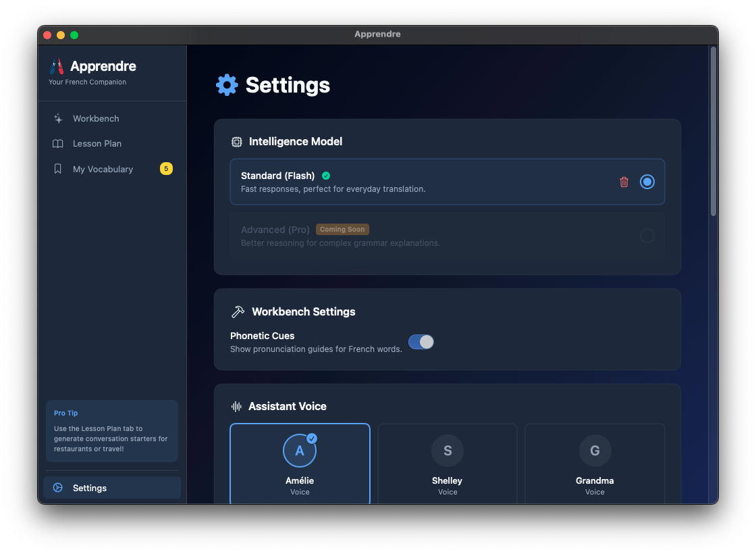Select the Advanced (Pro) radio button
The height and width of the screenshot is (554, 756).
[647, 236]
